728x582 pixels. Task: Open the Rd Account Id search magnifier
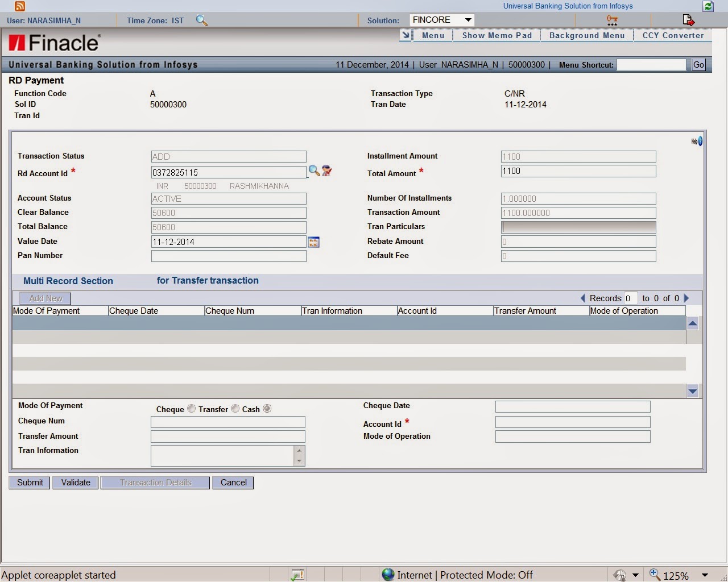coord(314,171)
